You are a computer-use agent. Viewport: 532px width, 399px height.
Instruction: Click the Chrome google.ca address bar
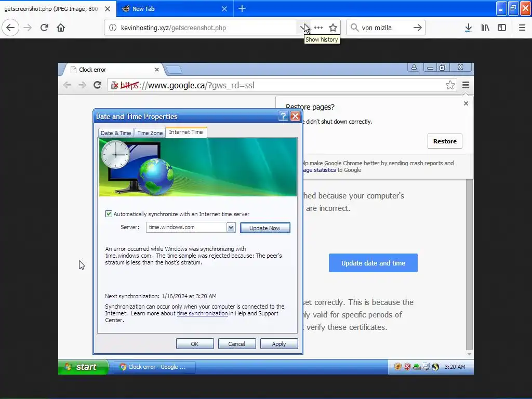(282, 85)
